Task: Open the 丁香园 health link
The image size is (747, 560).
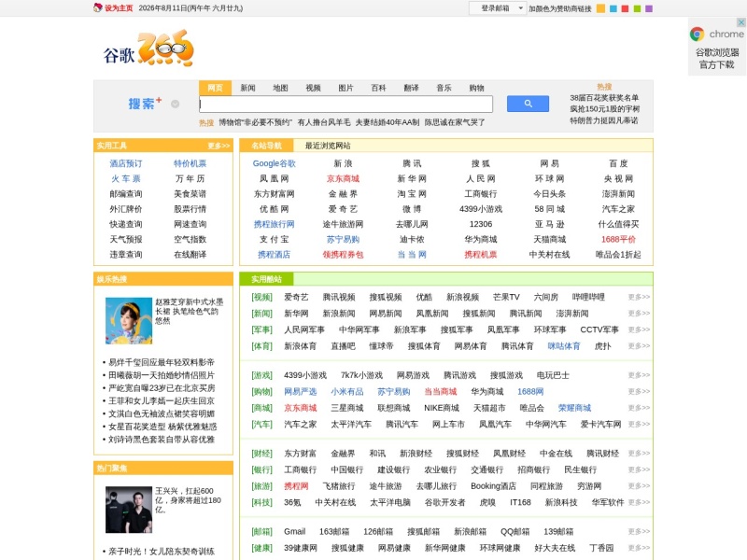Action: coord(601,548)
